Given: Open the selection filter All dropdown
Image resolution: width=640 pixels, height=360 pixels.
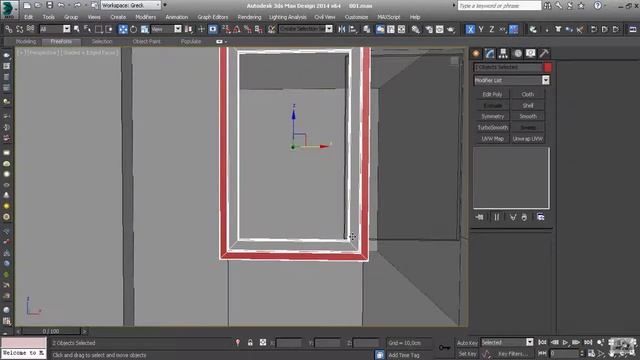Looking at the screenshot, I should pos(55,29).
